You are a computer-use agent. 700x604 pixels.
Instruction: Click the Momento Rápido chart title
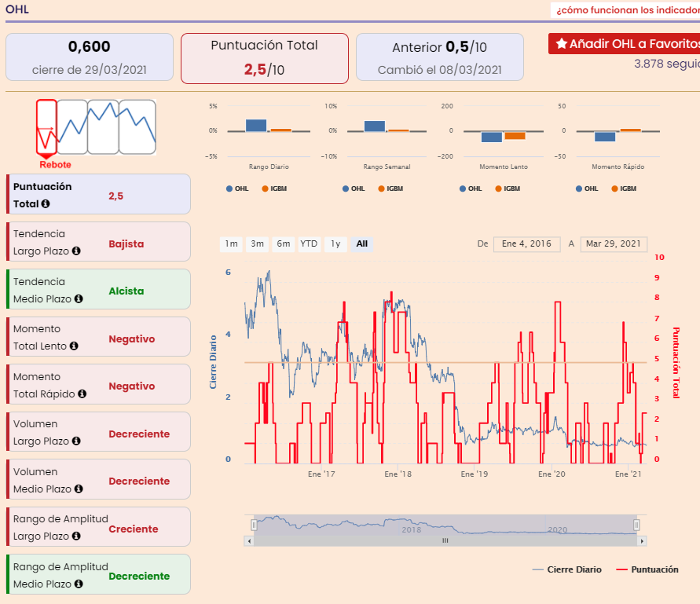tap(618, 167)
